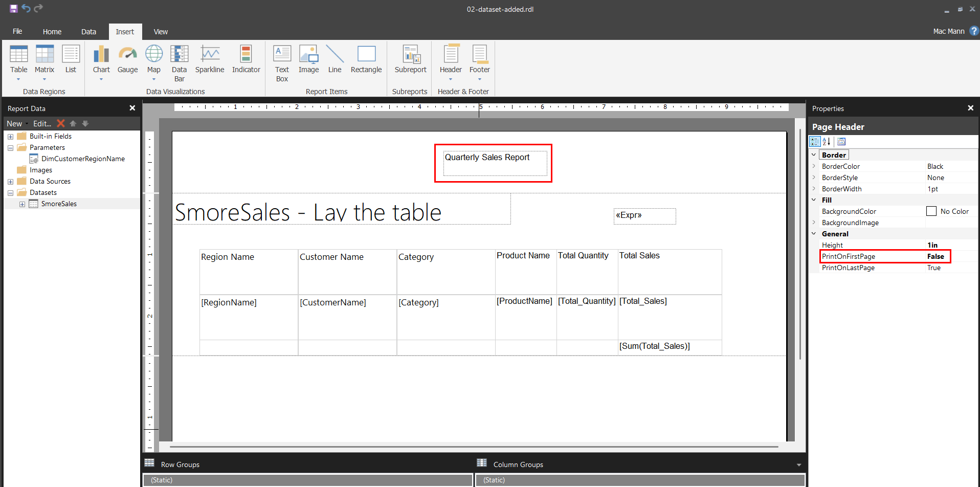Collapse the Parameters folder

(10, 148)
